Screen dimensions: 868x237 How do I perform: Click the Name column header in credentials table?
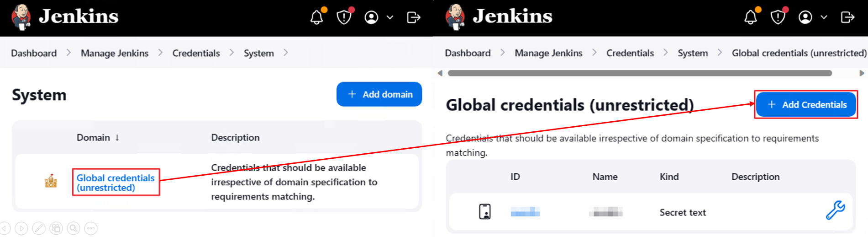coord(605,177)
